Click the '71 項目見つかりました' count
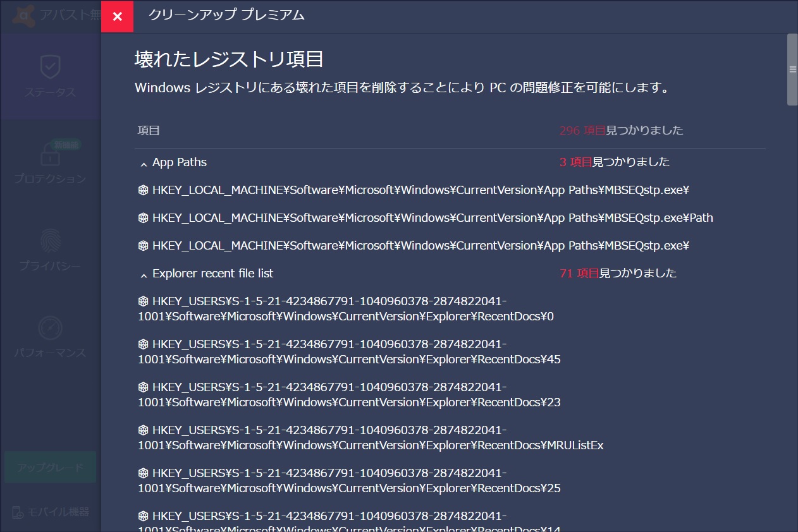The width and height of the screenshot is (798, 532). 618,274
